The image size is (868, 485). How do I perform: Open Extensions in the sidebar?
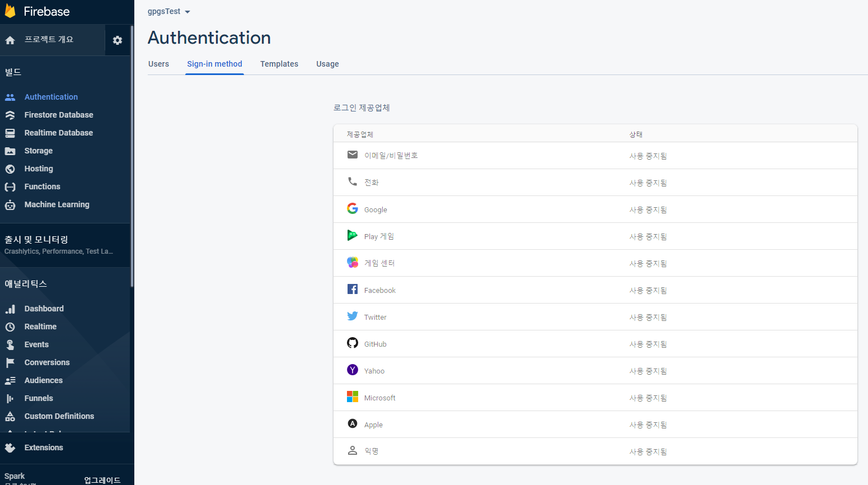tap(44, 447)
